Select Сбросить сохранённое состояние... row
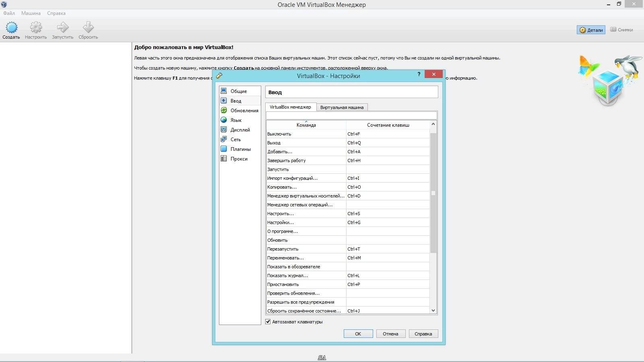Screen dimensions: 644x362 pyautogui.click(x=348, y=311)
